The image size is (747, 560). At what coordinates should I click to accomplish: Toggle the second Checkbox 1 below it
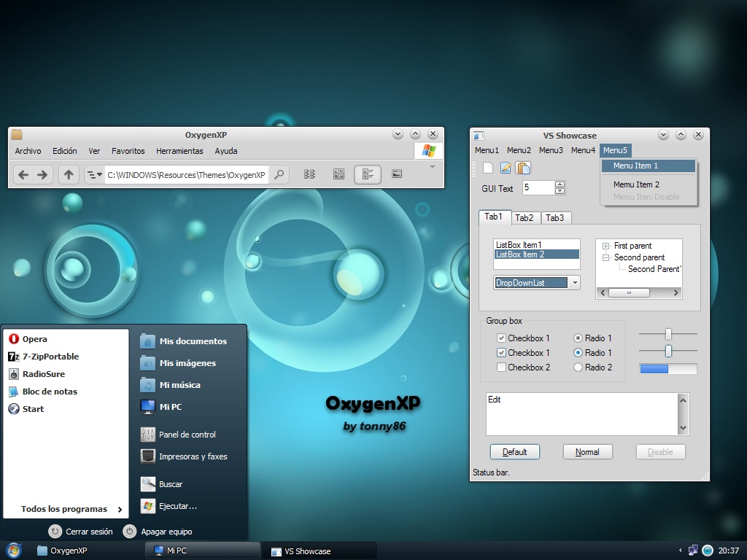pos(501,353)
